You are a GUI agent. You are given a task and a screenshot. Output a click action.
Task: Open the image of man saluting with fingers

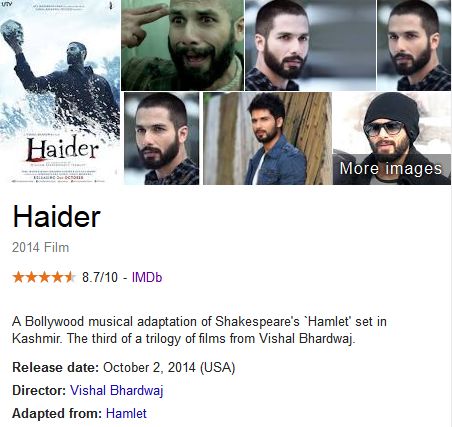coord(182,45)
